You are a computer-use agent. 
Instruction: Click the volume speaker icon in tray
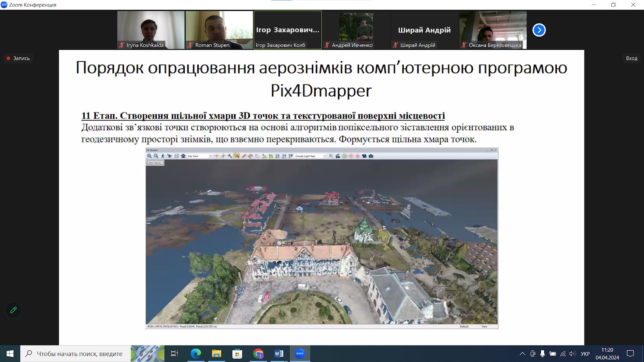click(x=572, y=354)
